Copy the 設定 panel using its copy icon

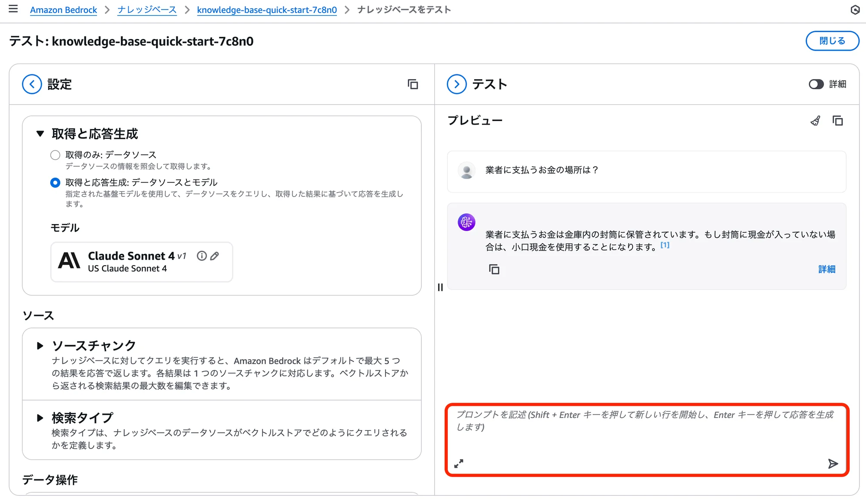click(x=413, y=84)
